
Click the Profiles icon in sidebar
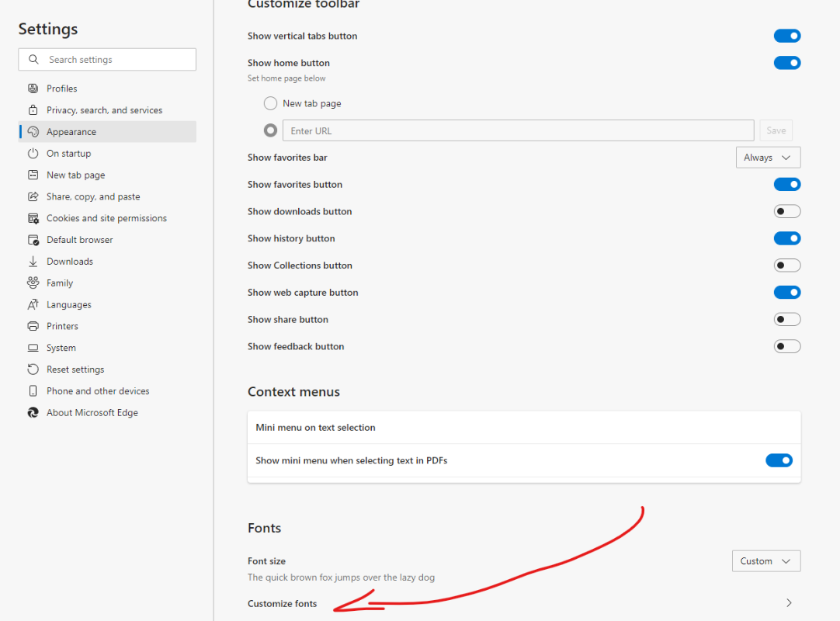[x=33, y=88]
